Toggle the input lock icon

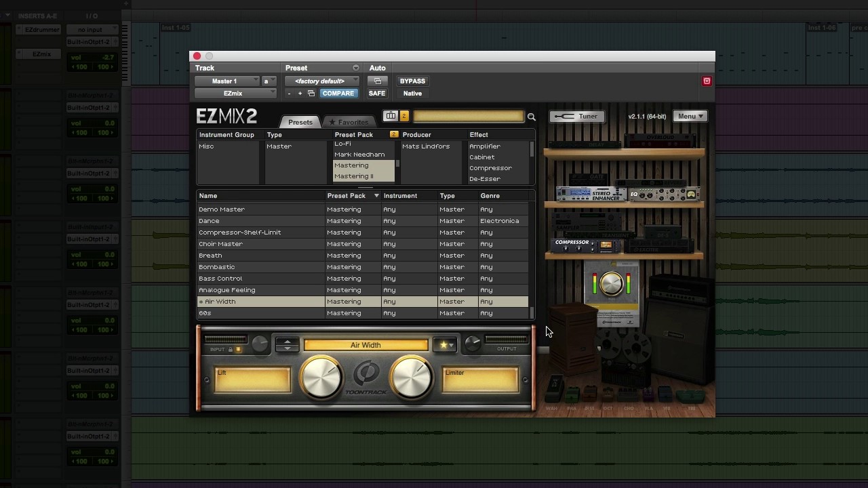pyautogui.click(x=231, y=350)
